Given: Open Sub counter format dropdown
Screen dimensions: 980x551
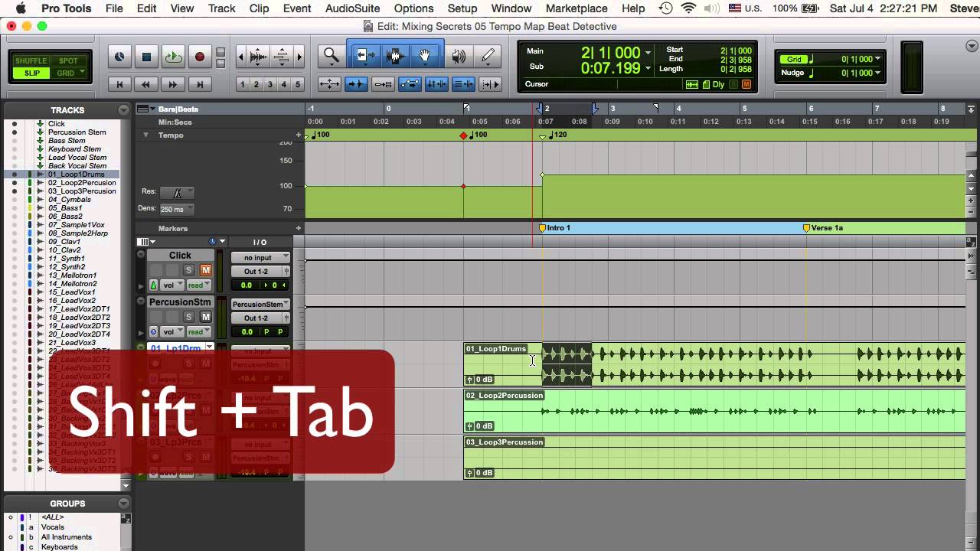Looking at the screenshot, I should 648,68.
